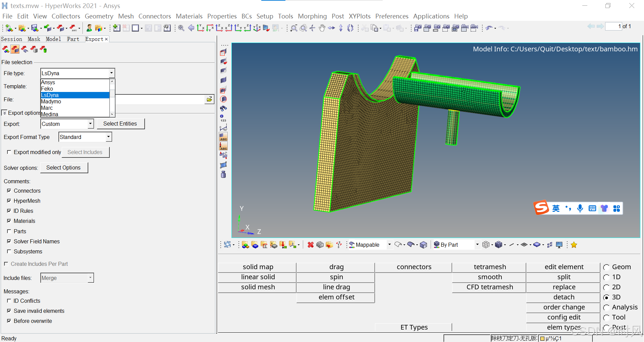Image resolution: width=644 pixels, height=342 pixels.
Task: Click the rotate up/down arrow icon
Action: [x=341, y=28]
